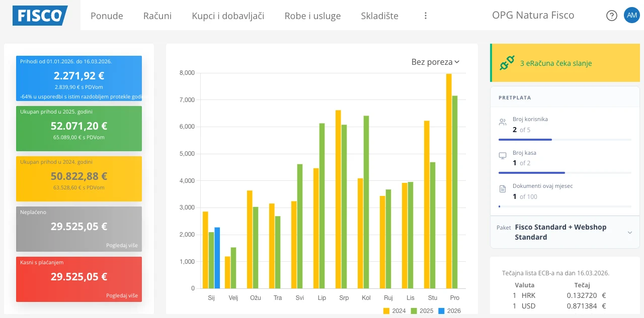Viewport: 644px width, 318px height.
Task: Open the three-dot overflow menu in navigation
Action: 425,15
